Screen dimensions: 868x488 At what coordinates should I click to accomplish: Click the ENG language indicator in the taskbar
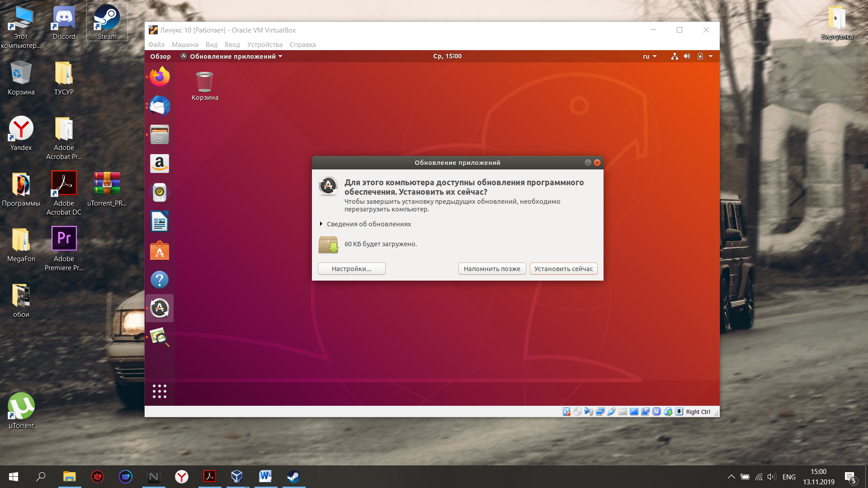click(789, 477)
